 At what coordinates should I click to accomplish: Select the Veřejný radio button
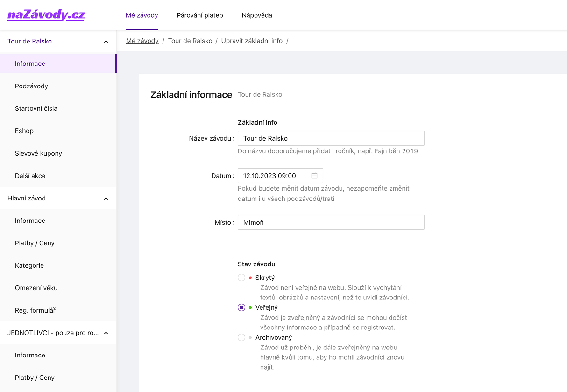click(x=241, y=307)
